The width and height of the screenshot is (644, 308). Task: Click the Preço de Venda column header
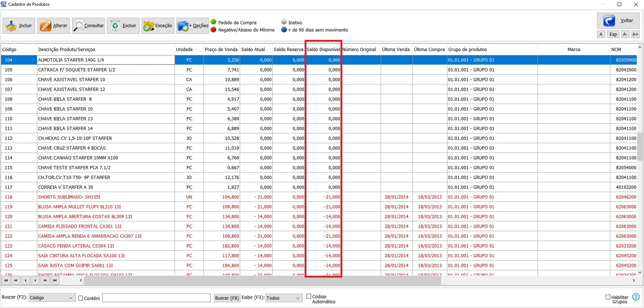pos(221,50)
